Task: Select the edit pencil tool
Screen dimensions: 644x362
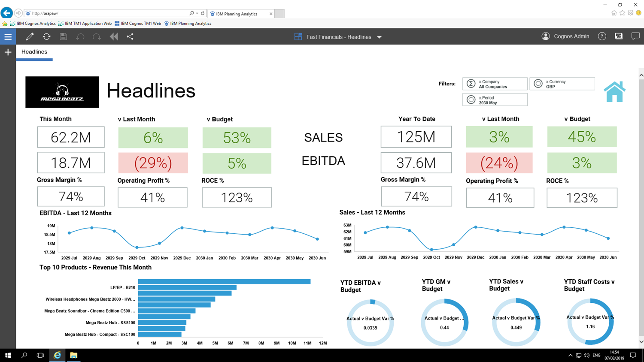Action: (29, 36)
